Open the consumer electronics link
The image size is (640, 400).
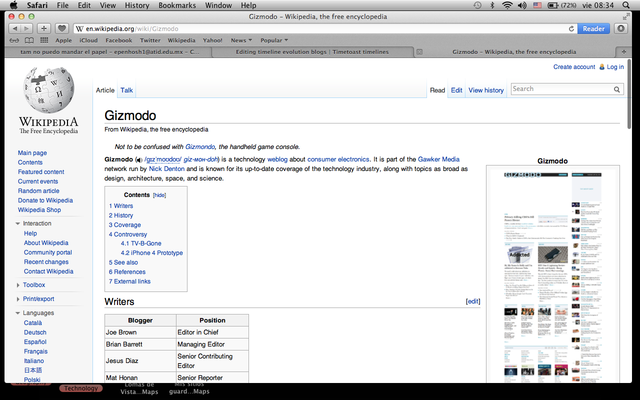[x=338, y=160]
